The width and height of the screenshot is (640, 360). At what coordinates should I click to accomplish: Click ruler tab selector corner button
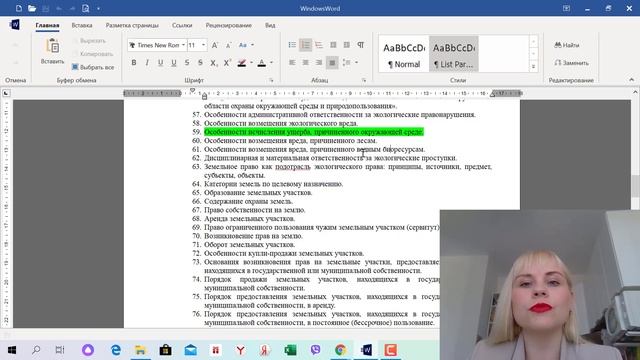click(6, 93)
